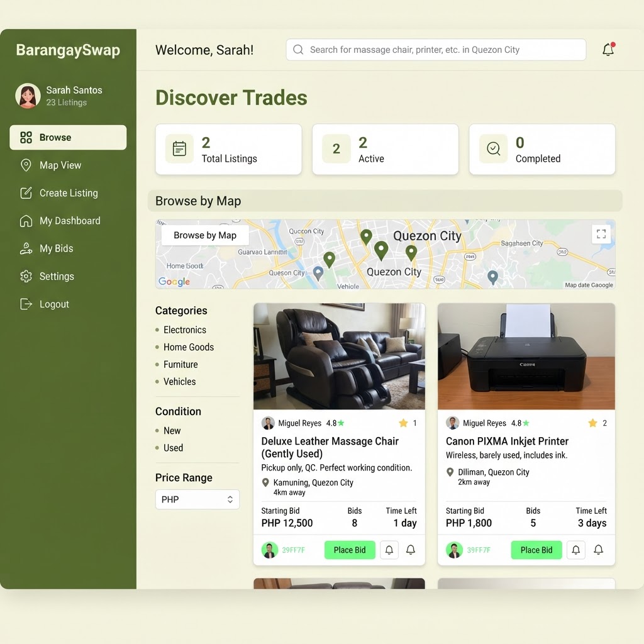The image size is (644, 644).
Task: Select the Used condition filter
Action: click(174, 448)
